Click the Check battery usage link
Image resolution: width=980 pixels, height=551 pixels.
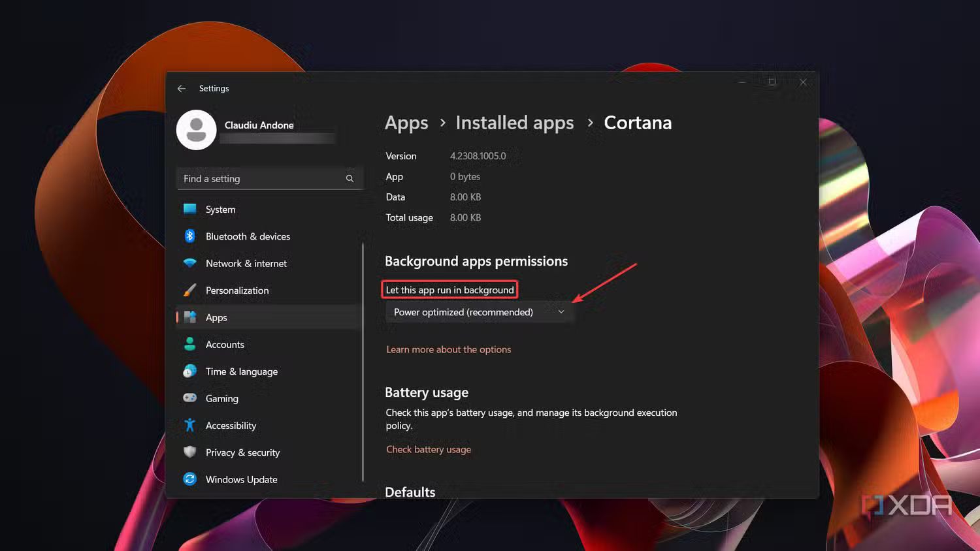pyautogui.click(x=428, y=449)
